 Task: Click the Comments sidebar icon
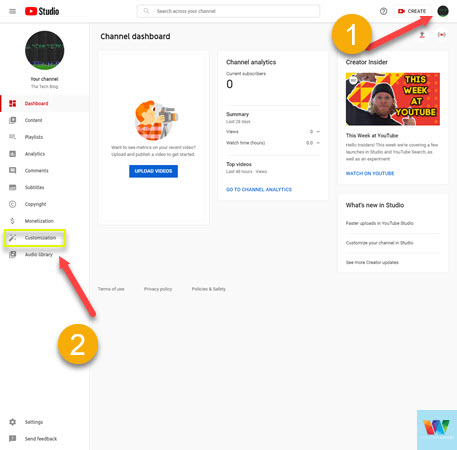pos(12,170)
